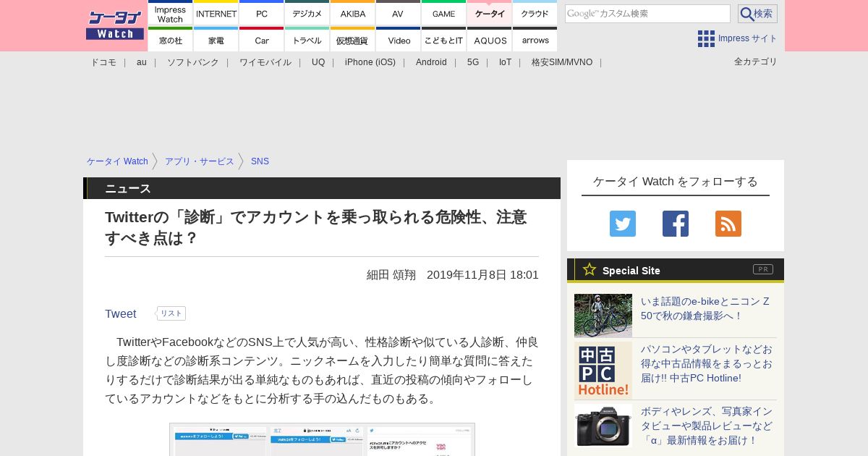Click the Impress サイト link text
Screen dimensions: 868x456
[x=748, y=38]
